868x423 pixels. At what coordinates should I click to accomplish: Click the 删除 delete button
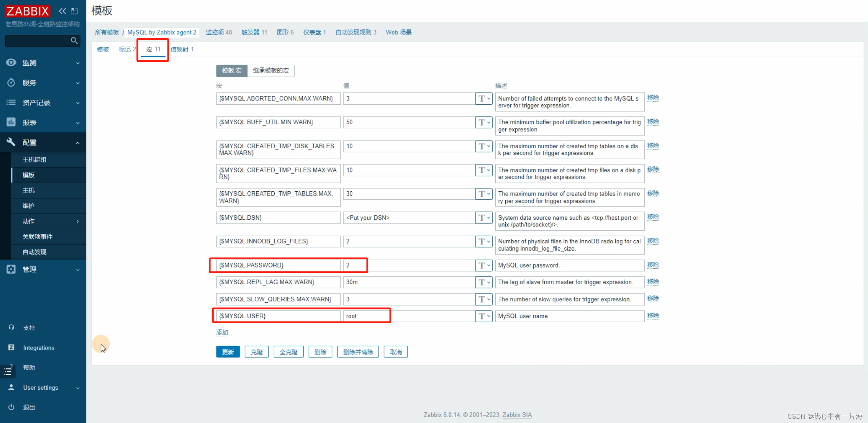click(x=320, y=352)
